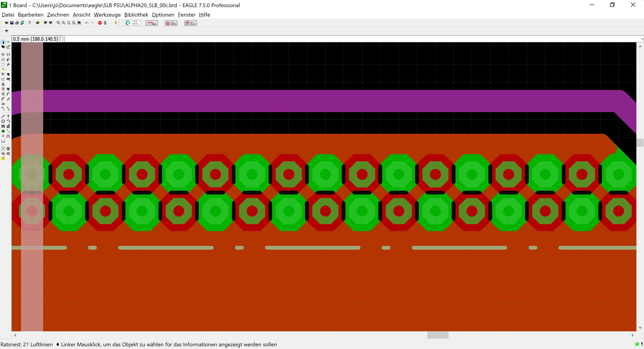Image resolution: width=644 pixels, height=349 pixels.
Task: Select the Arc tool
Action: pyautogui.click(x=8, y=121)
